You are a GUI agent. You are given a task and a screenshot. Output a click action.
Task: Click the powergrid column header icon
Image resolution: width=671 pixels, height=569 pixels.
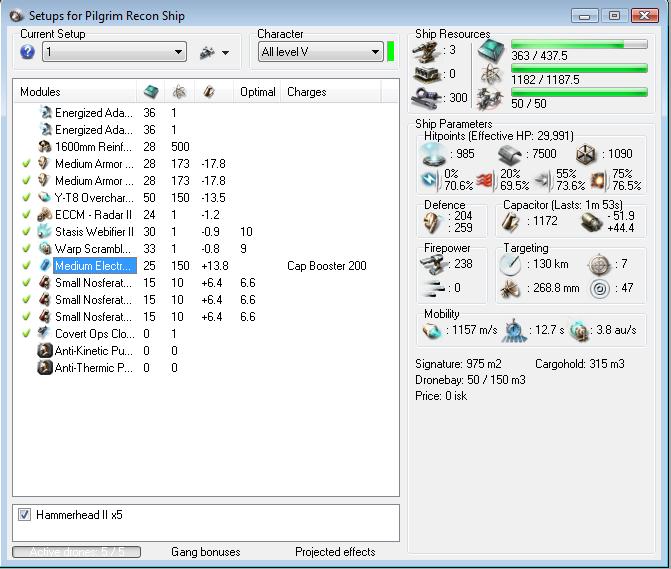click(x=179, y=91)
